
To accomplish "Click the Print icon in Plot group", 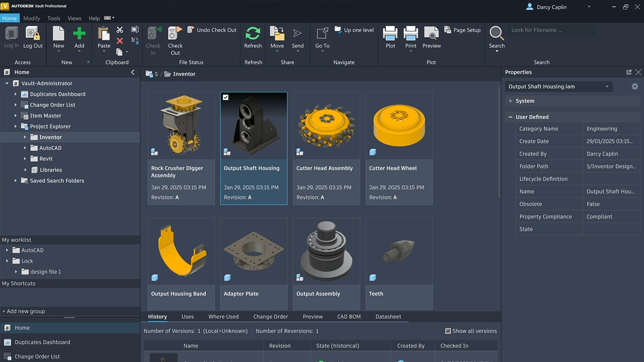I will point(411,34).
